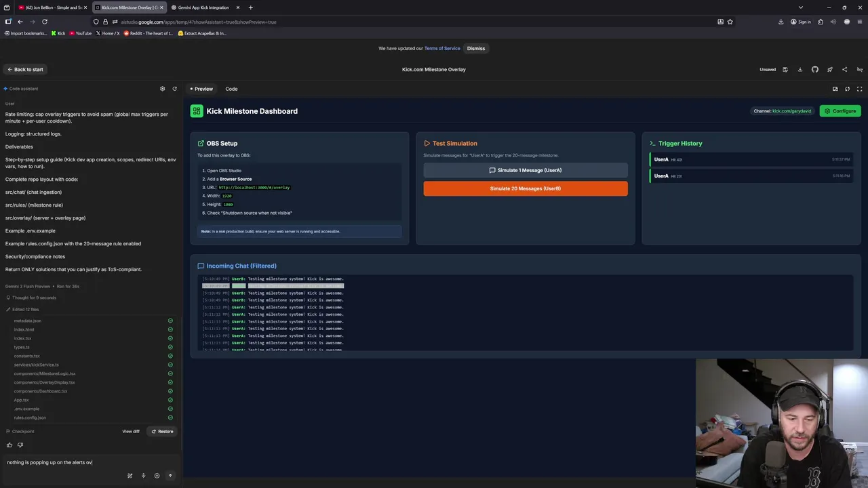
Task: Click the microphone voice input icon
Action: [x=143, y=476]
